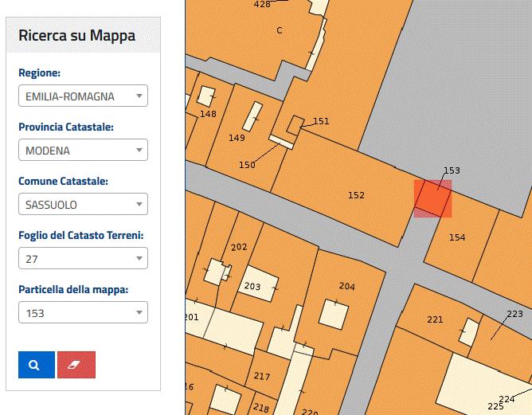Screen dimensions: 532x415
Task: Click parcel 148 on the map
Action: [208, 114]
